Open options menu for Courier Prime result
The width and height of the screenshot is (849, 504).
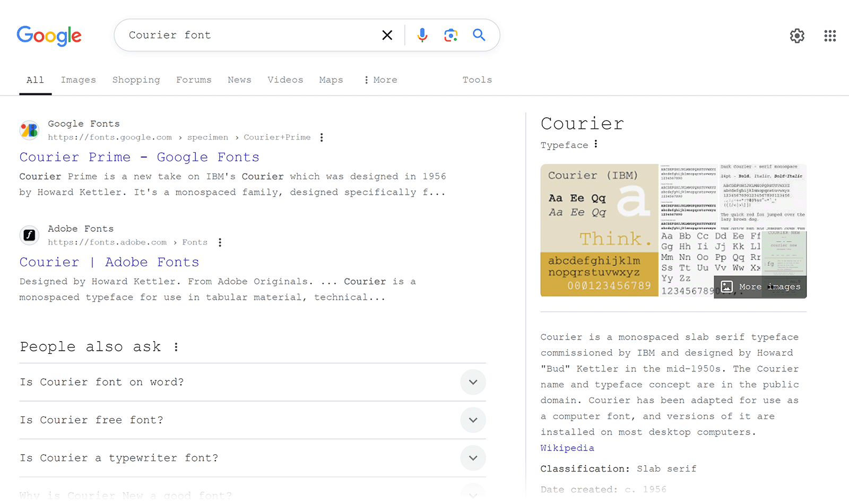[x=322, y=137]
